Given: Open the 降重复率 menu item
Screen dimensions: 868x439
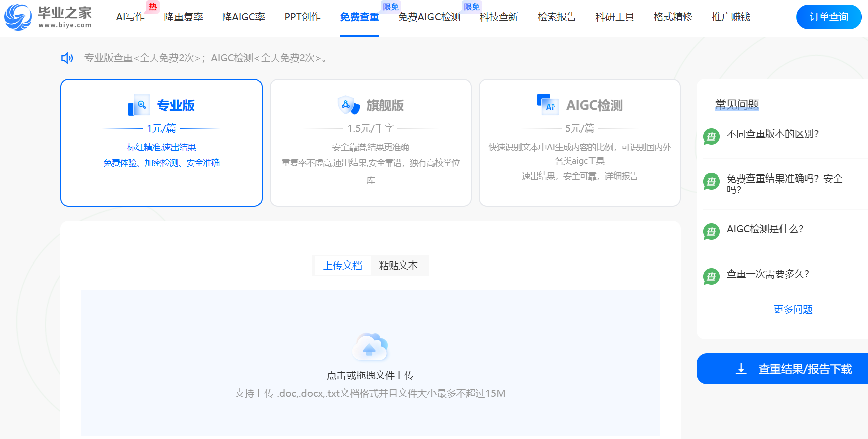Looking at the screenshot, I should click(184, 17).
